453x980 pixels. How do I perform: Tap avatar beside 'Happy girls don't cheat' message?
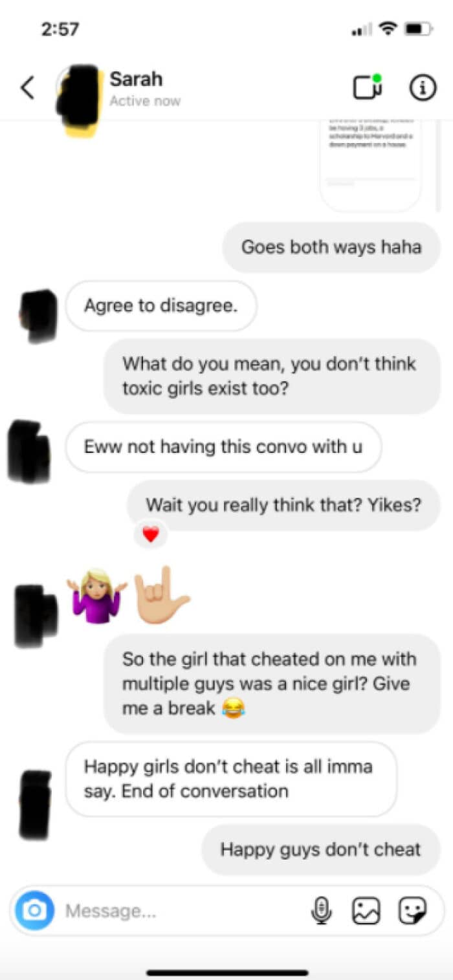[36, 804]
